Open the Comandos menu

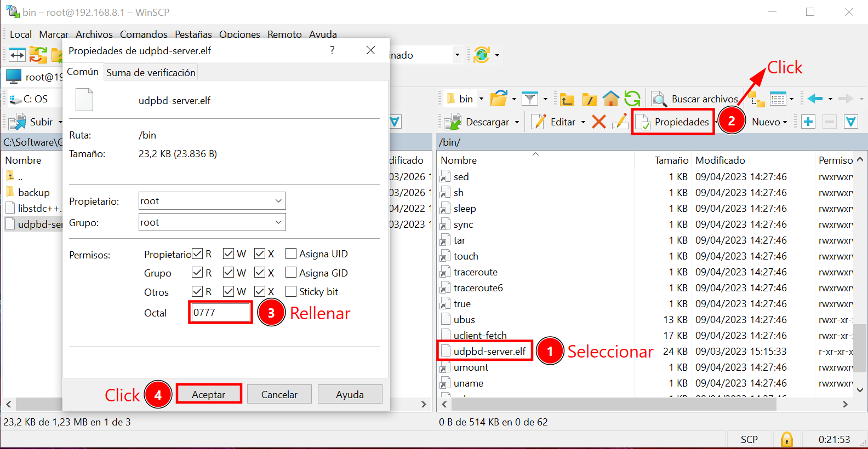click(144, 34)
